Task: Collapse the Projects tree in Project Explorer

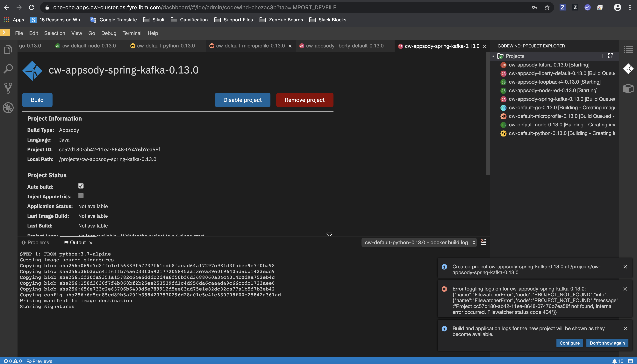Action: point(493,56)
